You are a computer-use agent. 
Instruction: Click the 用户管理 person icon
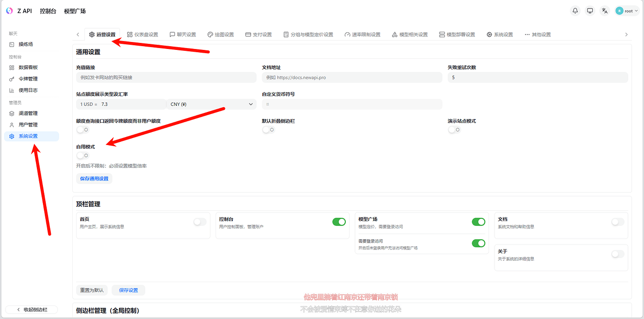[12, 125]
